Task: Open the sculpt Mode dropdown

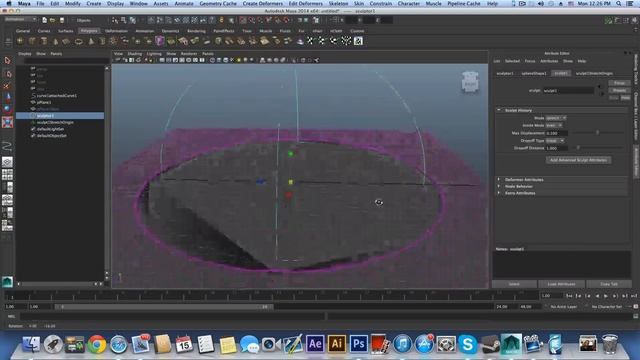Action: pyautogui.click(x=556, y=118)
